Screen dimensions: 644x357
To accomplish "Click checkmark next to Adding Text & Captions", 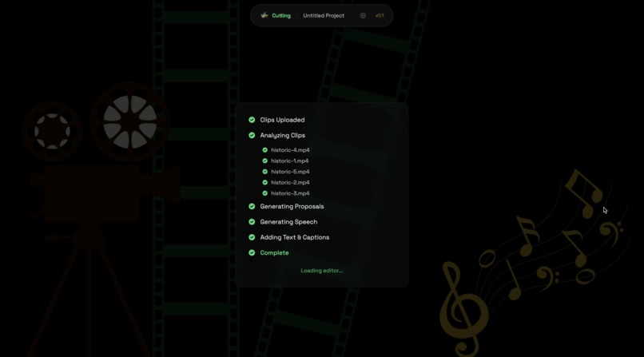I will [252, 237].
